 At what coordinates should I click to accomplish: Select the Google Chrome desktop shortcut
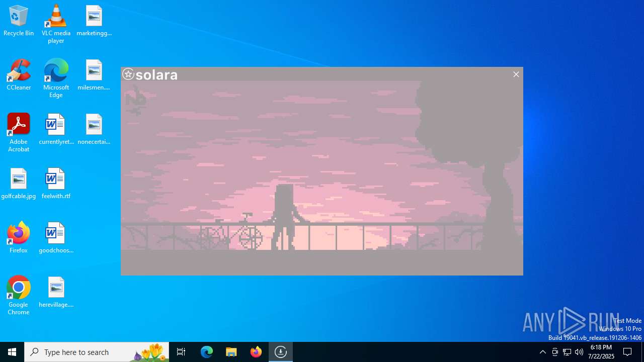(19, 296)
